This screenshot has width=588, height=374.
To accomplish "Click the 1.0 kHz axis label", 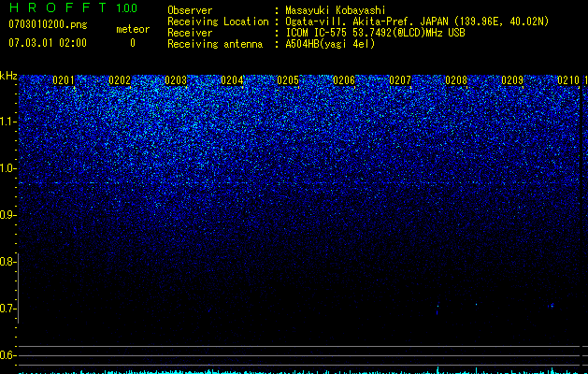I will pos(7,168).
